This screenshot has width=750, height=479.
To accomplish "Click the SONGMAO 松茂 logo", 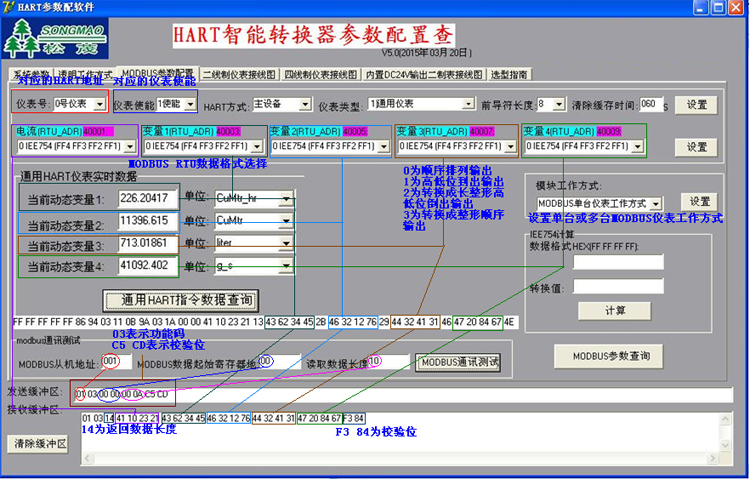I will click(55, 38).
